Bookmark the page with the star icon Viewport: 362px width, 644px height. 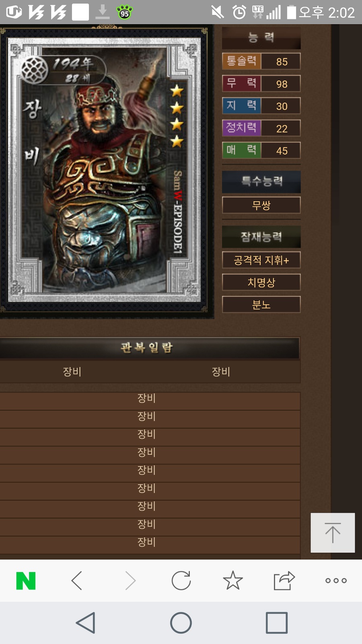click(233, 581)
